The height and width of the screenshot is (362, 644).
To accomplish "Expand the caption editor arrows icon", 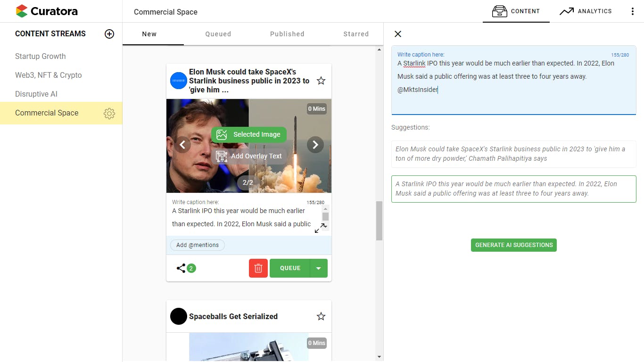I will [321, 228].
